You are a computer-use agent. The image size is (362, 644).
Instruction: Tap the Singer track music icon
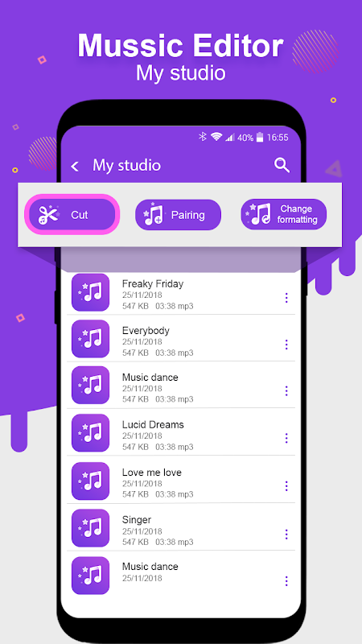90,528
